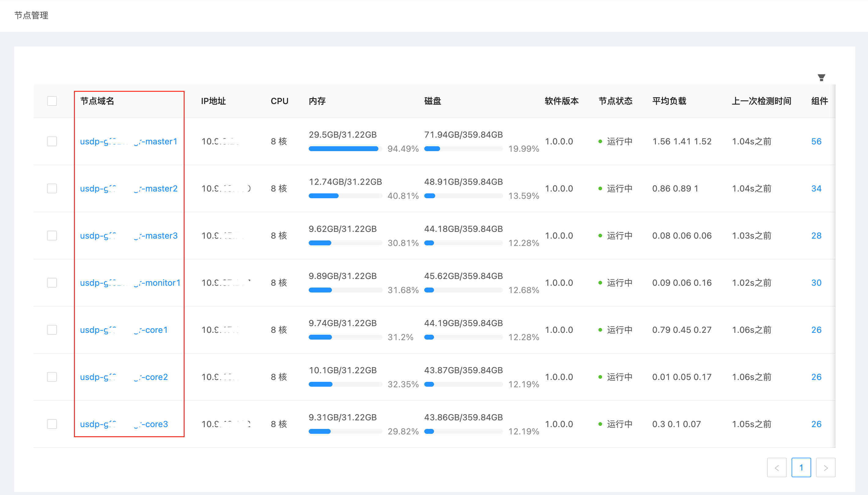Image resolution: width=868 pixels, height=495 pixels.
Task: Open the 26 components link for core3
Action: click(816, 424)
